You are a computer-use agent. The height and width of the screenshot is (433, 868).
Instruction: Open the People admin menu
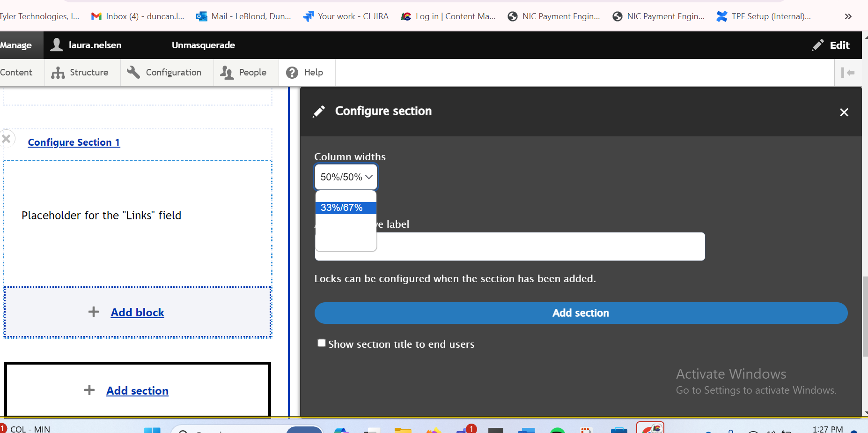coord(243,73)
